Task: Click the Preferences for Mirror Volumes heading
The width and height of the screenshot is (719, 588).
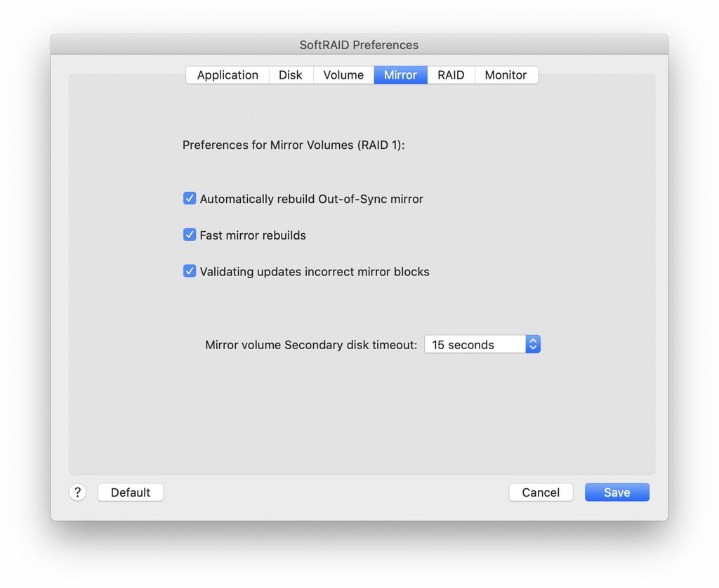Action: (x=293, y=145)
